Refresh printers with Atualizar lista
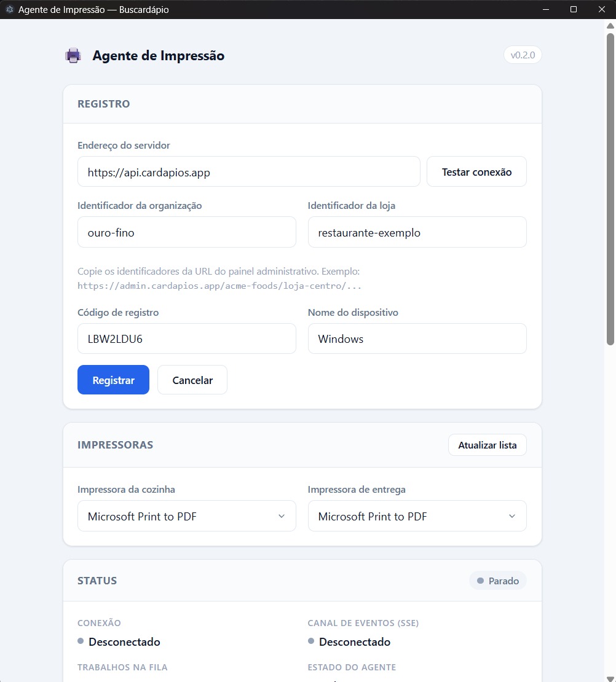 pyautogui.click(x=487, y=445)
